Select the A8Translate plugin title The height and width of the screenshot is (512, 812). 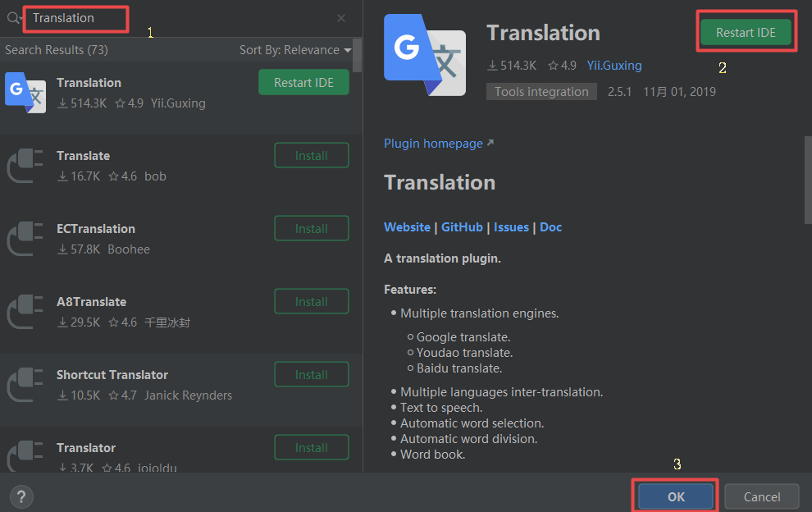[x=91, y=302]
